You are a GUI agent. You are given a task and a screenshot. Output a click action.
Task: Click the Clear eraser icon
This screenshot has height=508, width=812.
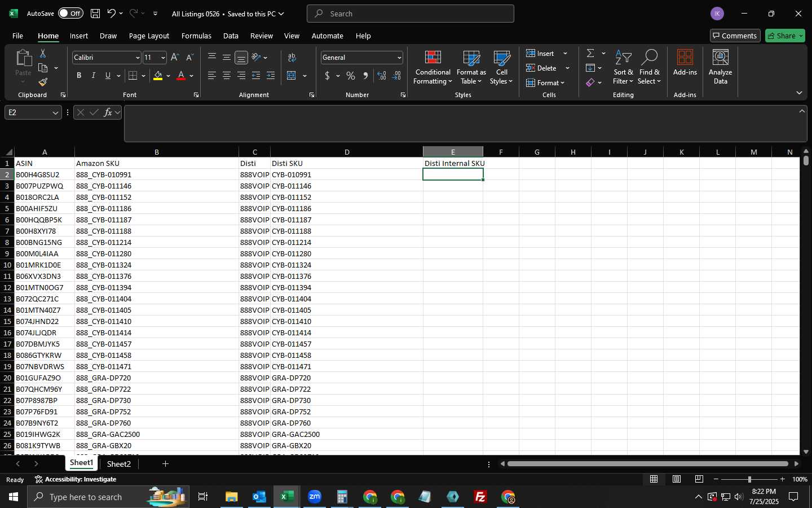tap(590, 82)
